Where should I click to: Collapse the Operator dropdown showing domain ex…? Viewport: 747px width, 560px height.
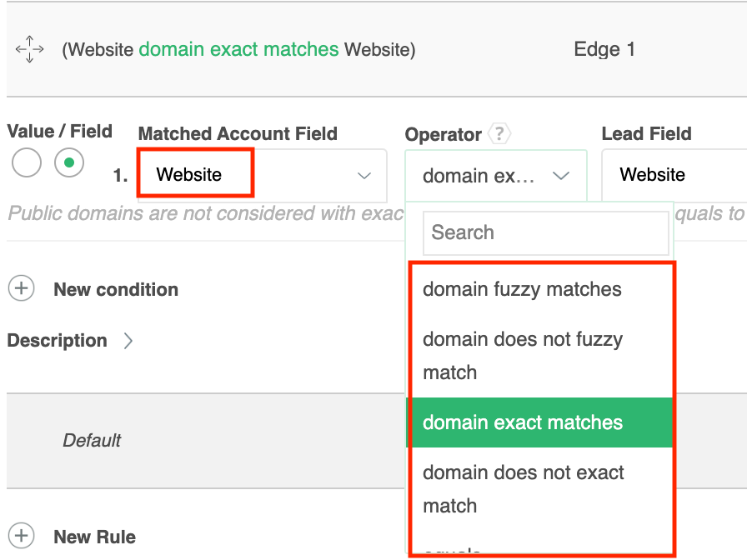pyautogui.click(x=495, y=176)
